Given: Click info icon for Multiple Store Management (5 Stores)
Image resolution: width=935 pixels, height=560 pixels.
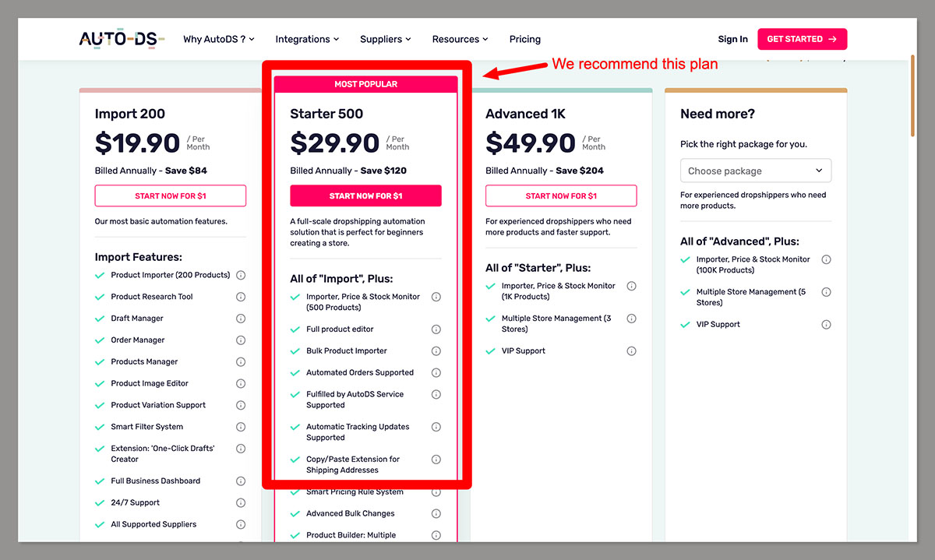Looking at the screenshot, I should 826,291.
